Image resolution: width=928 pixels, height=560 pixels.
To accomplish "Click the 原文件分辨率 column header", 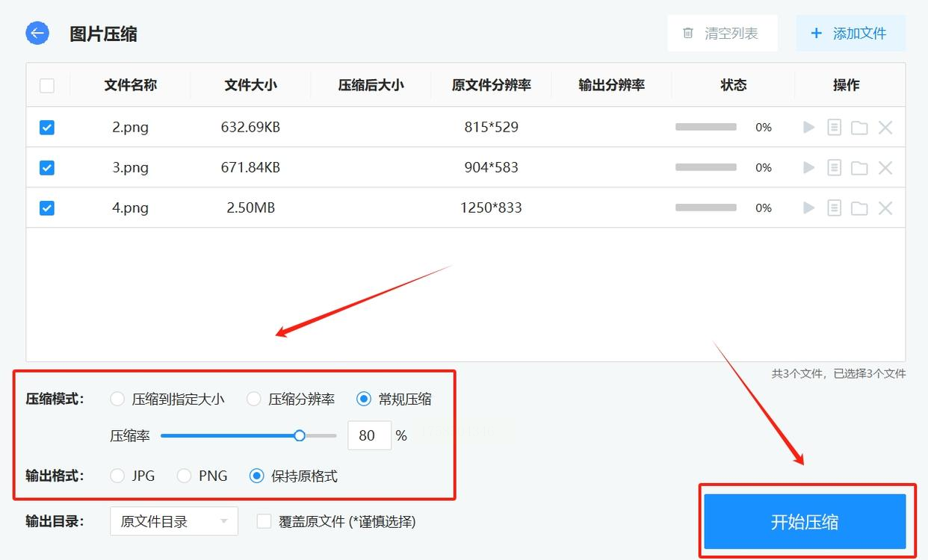I will (492, 85).
